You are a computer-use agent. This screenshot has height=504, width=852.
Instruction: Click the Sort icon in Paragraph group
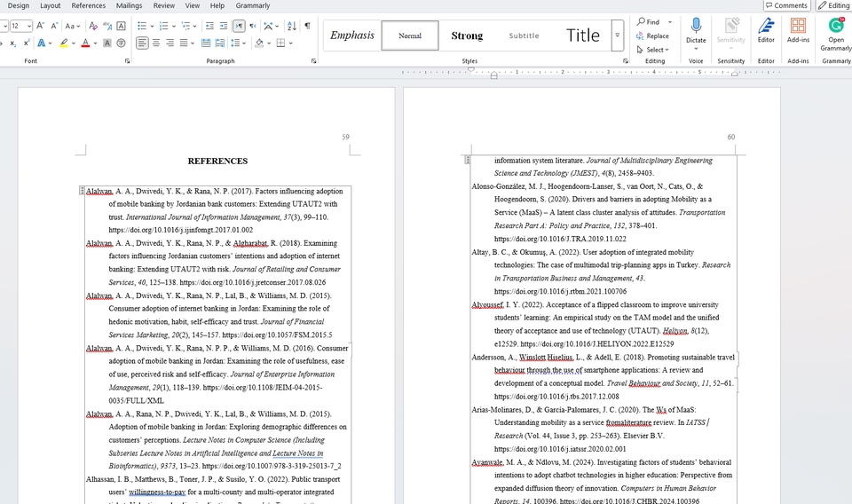click(290, 26)
